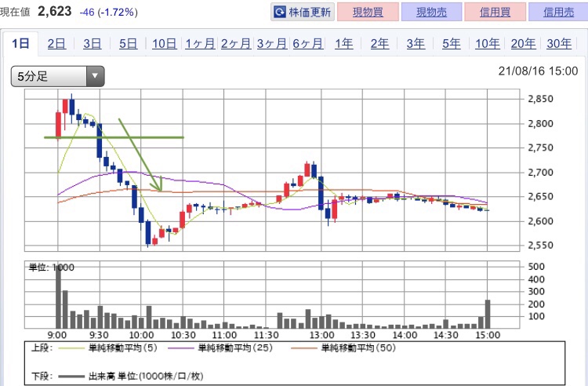Click the 2,550 price axis label
Image resolution: width=588 pixels, height=386 pixels.
(540, 246)
